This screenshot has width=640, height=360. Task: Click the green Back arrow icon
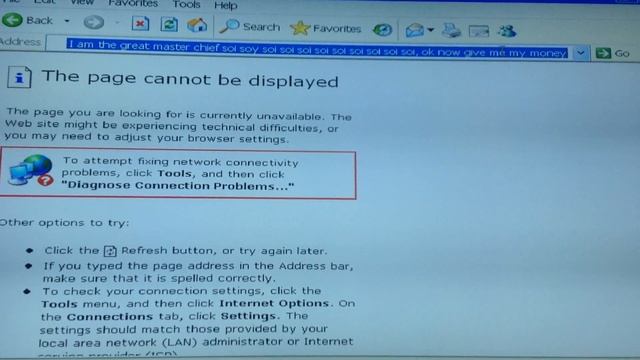point(12,20)
